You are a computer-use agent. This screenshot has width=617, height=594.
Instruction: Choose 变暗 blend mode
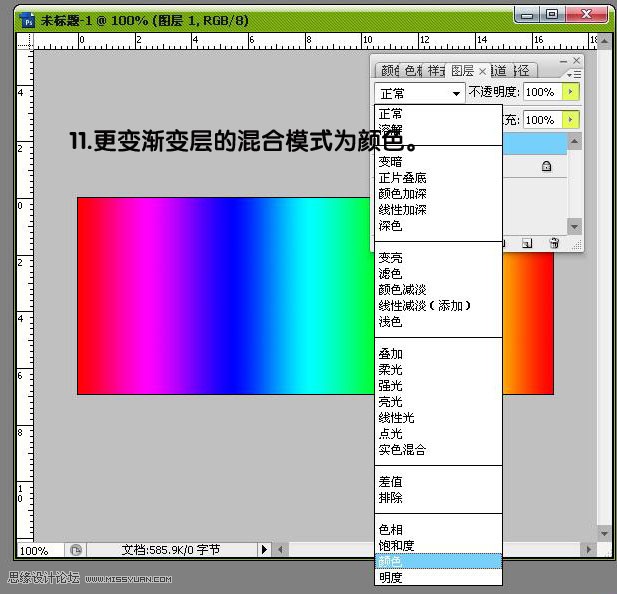[438, 162]
